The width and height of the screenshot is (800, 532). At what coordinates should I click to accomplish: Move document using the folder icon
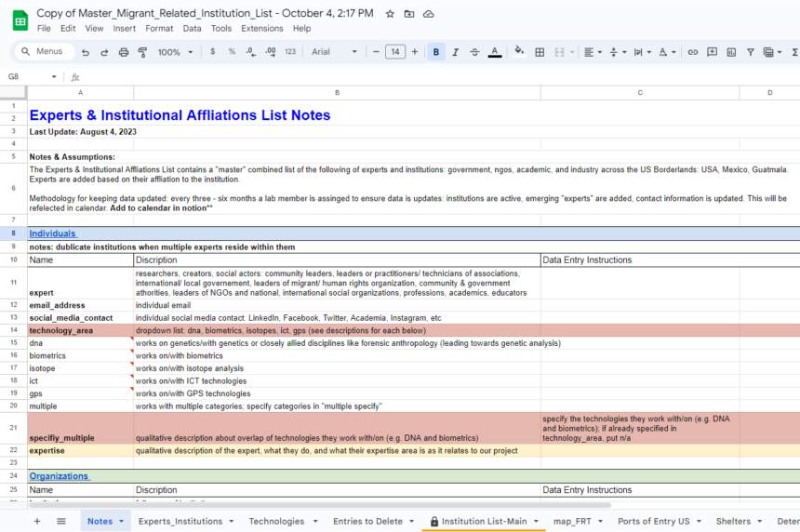click(x=409, y=14)
